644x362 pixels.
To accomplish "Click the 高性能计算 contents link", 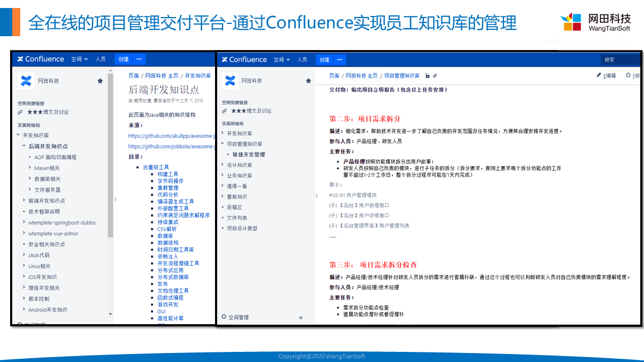I will 170,318.
